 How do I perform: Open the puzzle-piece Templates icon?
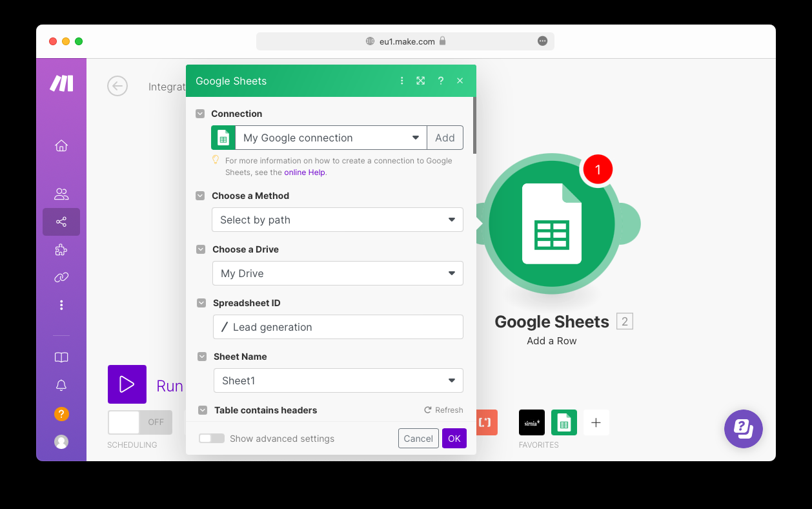tap(61, 250)
